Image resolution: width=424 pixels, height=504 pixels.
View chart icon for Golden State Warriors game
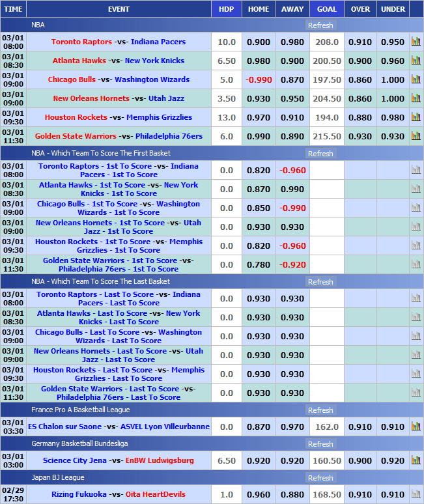(416, 136)
